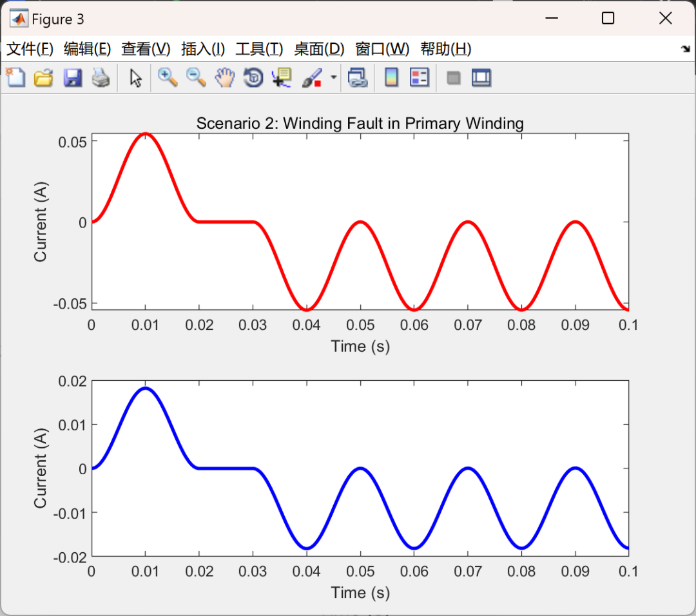Close the Figure 3 window

[x=665, y=18]
